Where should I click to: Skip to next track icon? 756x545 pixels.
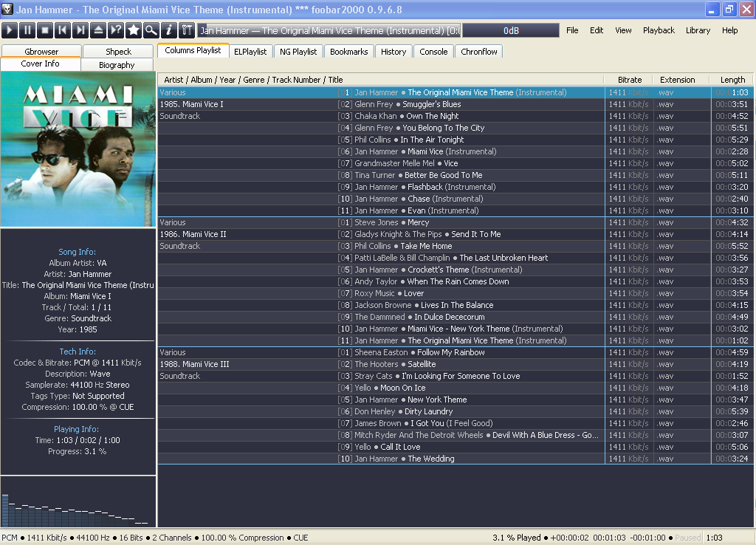click(80, 30)
